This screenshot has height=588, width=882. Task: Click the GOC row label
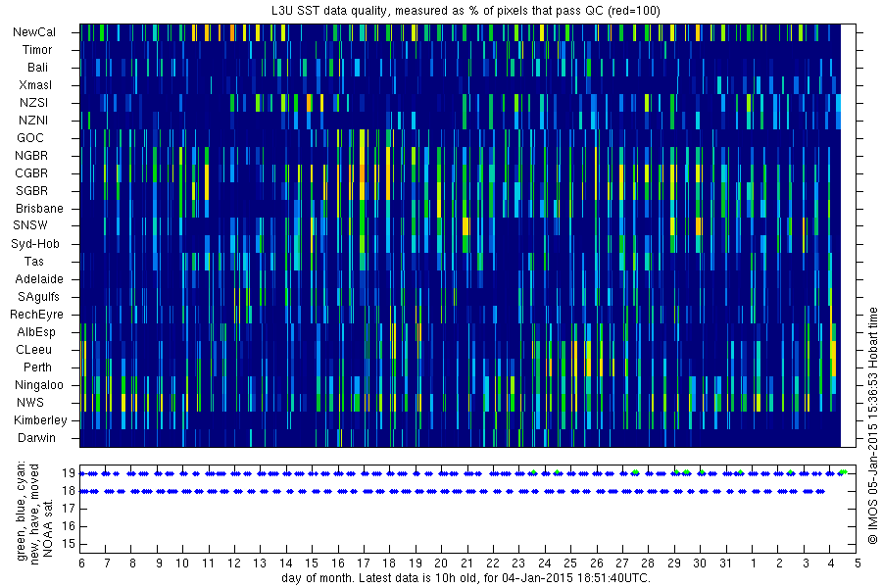click(30, 138)
